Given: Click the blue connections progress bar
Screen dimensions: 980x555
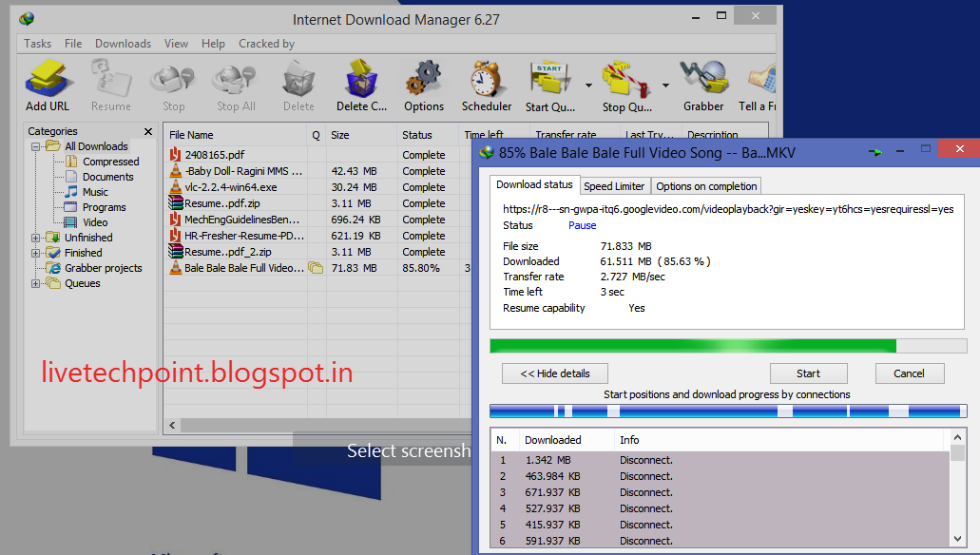Looking at the screenshot, I should pos(728,411).
